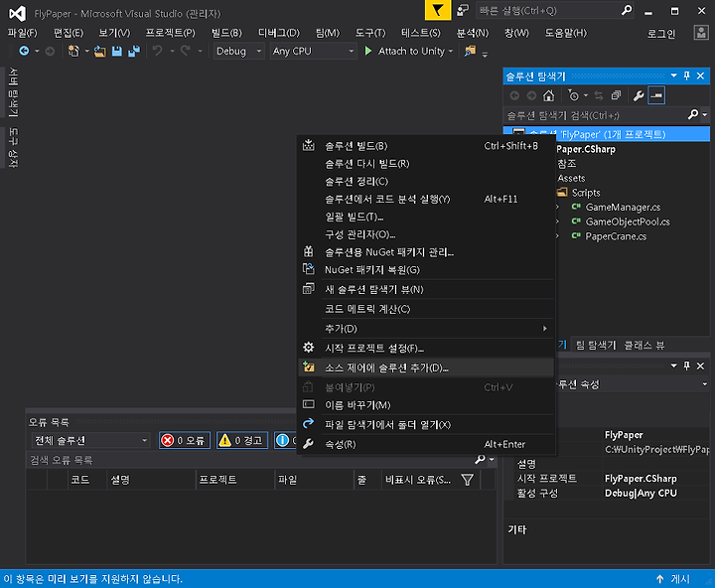Click the Open File toolbar icon
Image resolution: width=715 pixels, height=588 pixels.
coord(100,51)
